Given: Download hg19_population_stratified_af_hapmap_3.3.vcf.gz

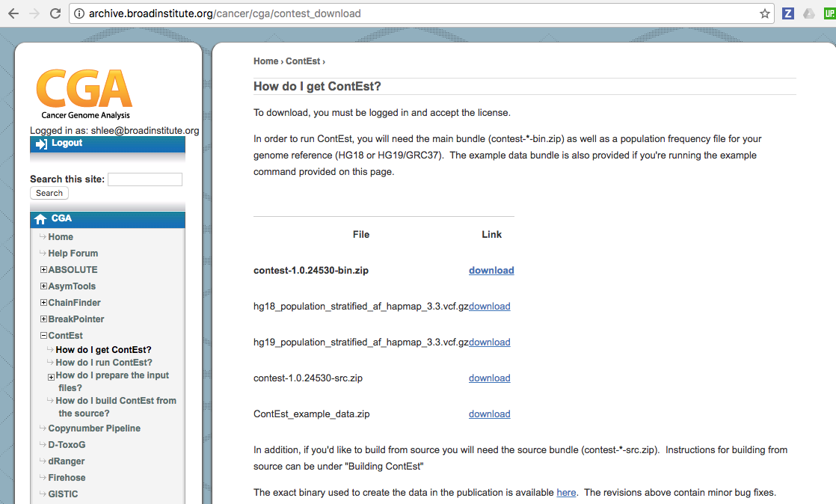Looking at the screenshot, I should pyautogui.click(x=490, y=342).
